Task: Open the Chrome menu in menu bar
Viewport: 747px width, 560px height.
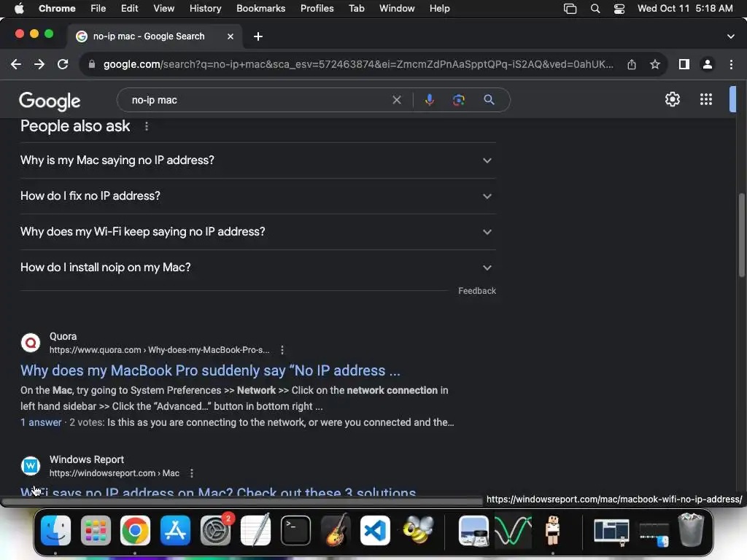Action: point(57,9)
